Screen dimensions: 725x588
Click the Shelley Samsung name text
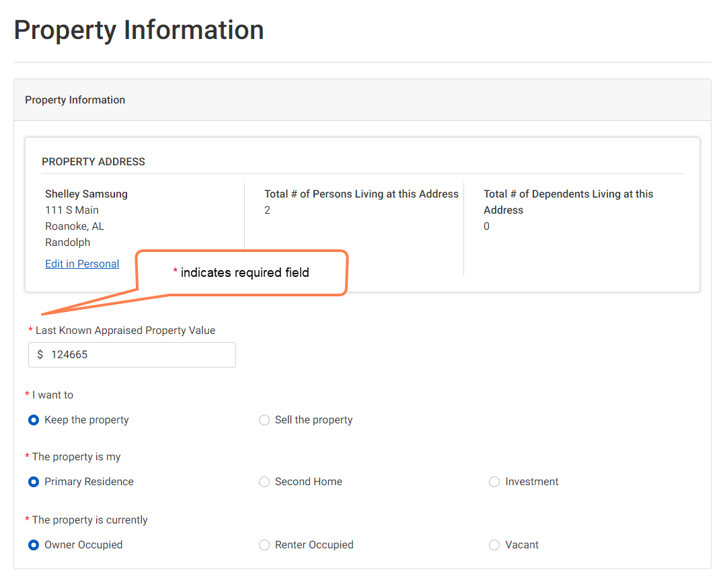click(x=86, y=194)
